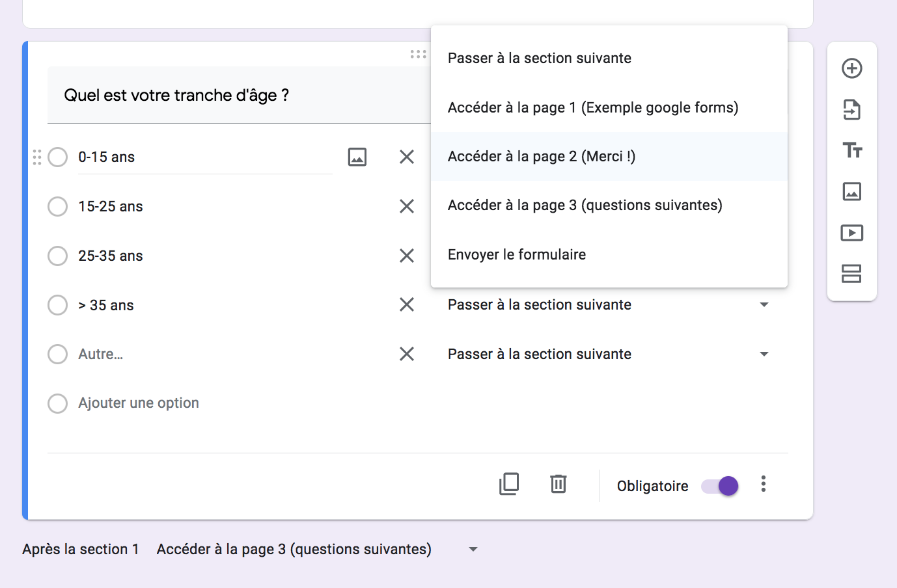This screenshot has height=588, width=897.
Task: Click the Autre… placeholder text
Action: 101,354
